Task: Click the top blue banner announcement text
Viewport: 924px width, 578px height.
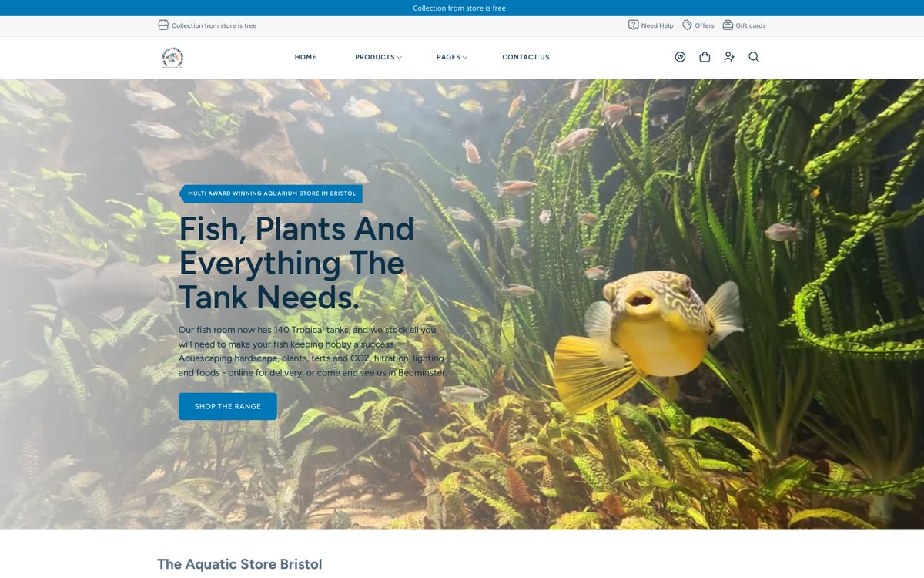Action: click(x=460, y=8)
